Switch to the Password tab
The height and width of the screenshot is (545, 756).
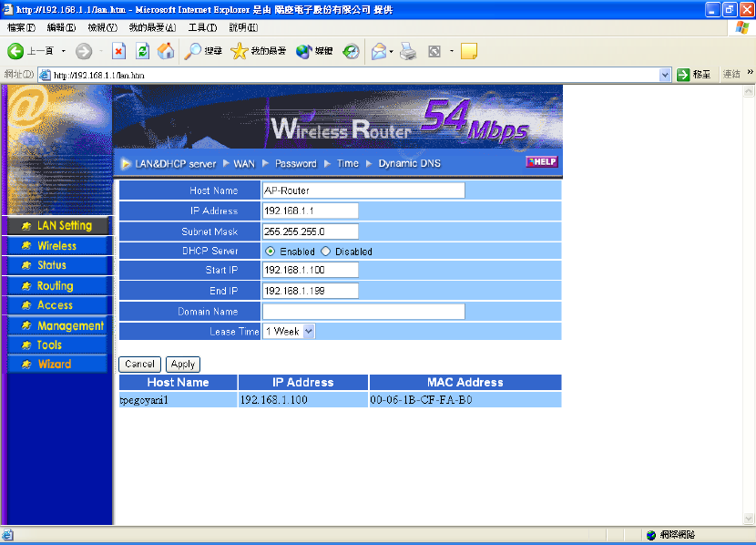295,163
